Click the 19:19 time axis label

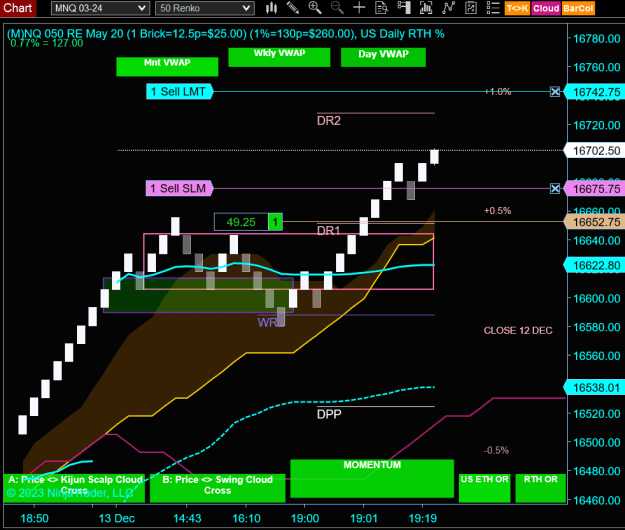pos(423,518)
